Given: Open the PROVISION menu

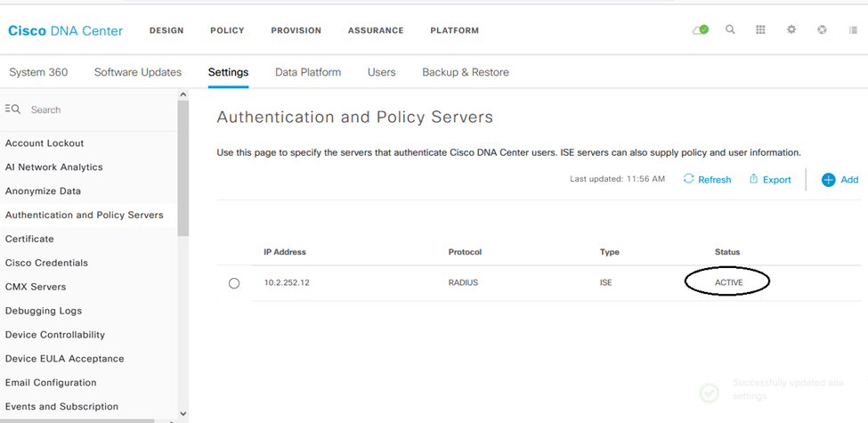Looking at the screenshot, I should (296, 30).
